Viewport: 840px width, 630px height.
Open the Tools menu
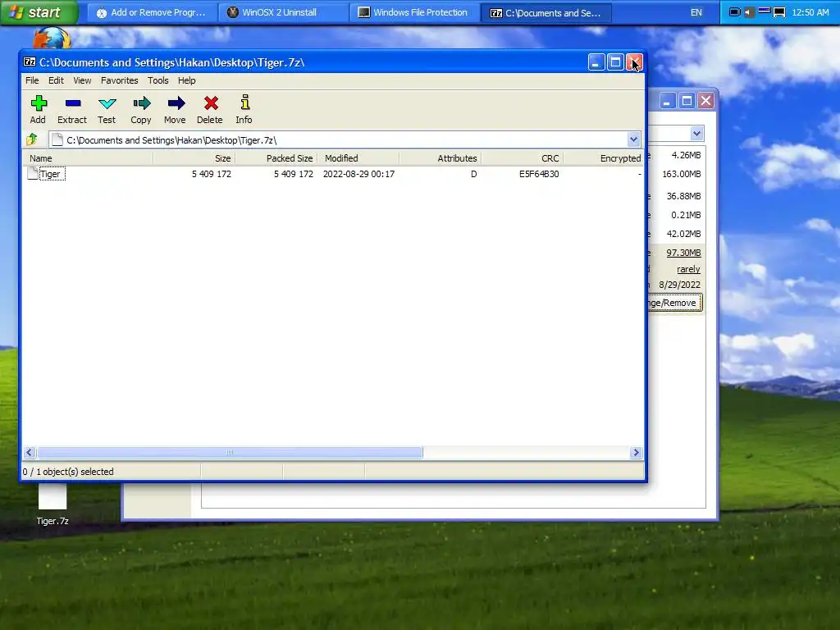158,80
